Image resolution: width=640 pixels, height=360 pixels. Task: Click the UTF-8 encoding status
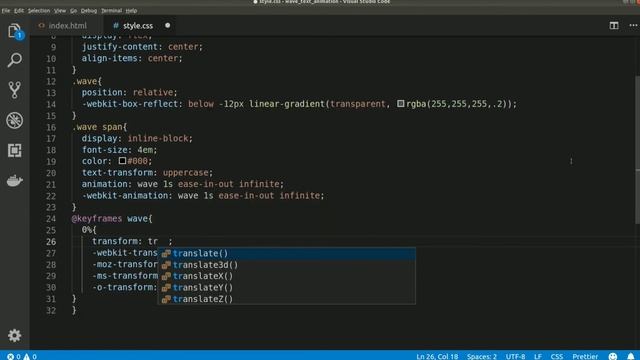pyautogui.click(x=516, y=356)
